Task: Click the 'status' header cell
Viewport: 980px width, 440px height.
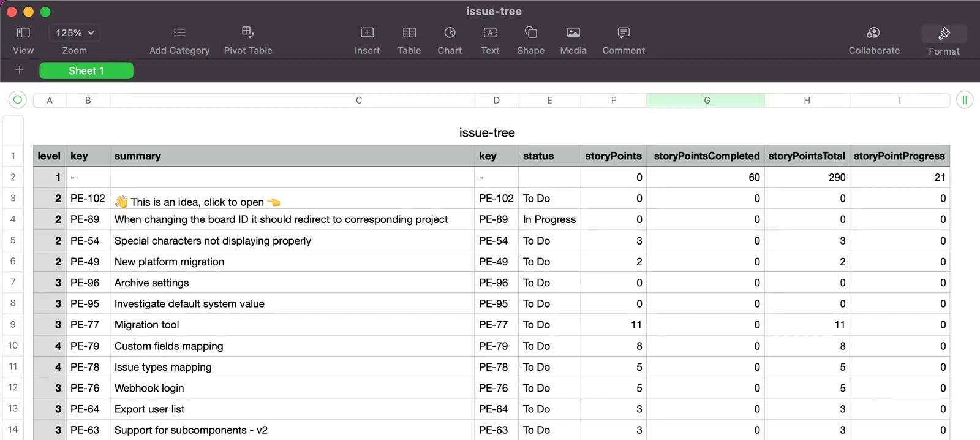Action: tap(549, 156)
